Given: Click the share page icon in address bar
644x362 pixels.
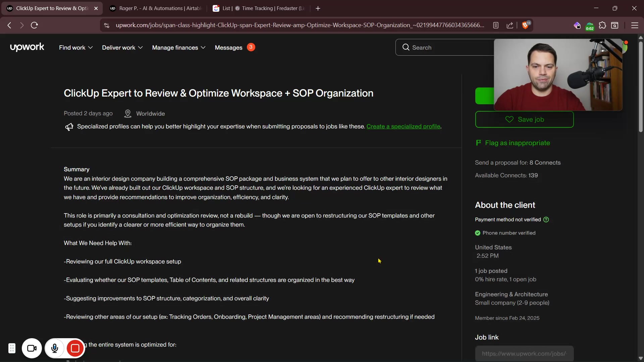Looking at the screenshot, I should click(x=510, y=25).
